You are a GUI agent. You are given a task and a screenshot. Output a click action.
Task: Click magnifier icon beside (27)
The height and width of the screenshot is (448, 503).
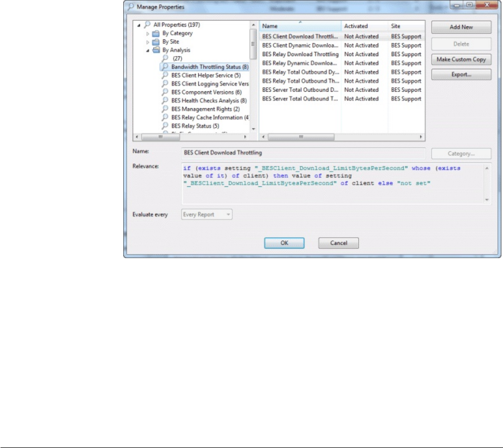165,58
